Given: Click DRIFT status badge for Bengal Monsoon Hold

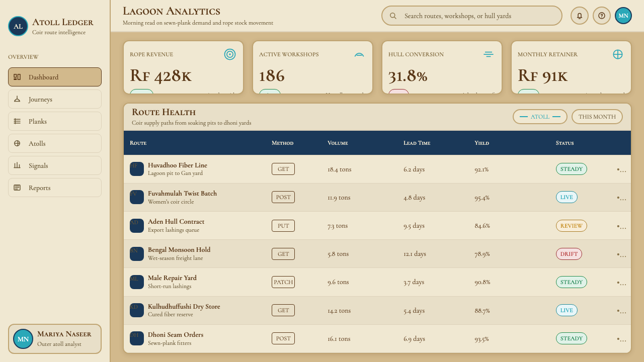Looking at the screenshot, I should click(x=569, y=254).
